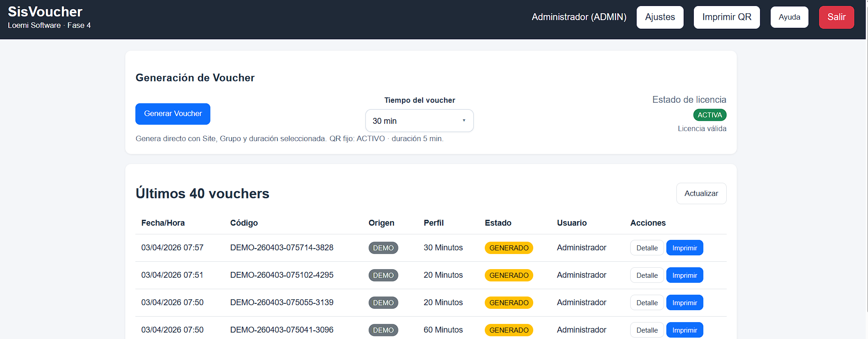Click the Estado de licencia label
868x339 pixels.
coord(689,100)
